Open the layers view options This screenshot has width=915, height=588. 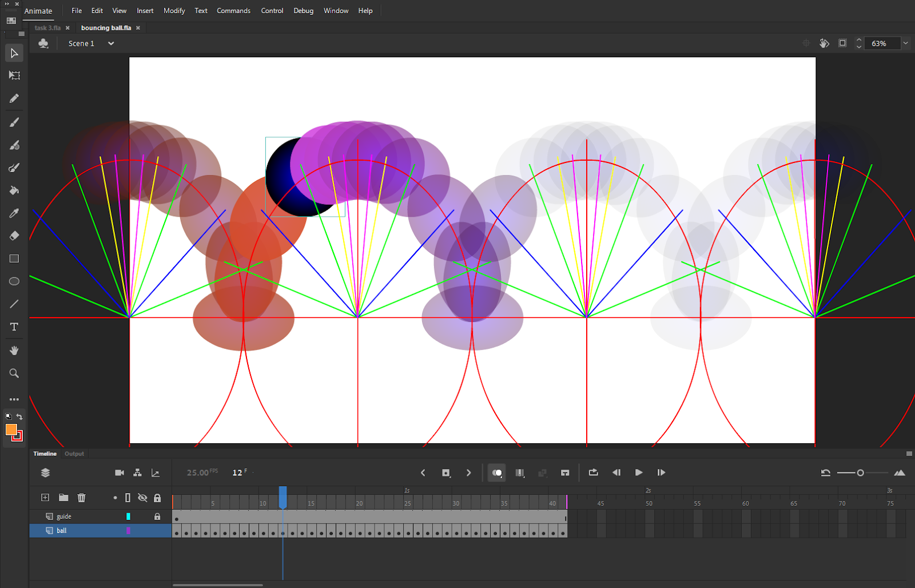46,472
